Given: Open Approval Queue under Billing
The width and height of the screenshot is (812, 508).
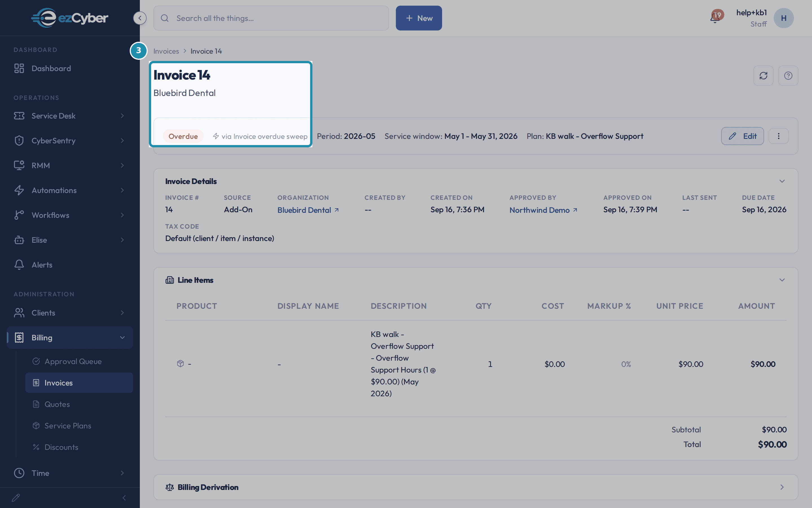Looking at the screenshot, I should 79,362.
